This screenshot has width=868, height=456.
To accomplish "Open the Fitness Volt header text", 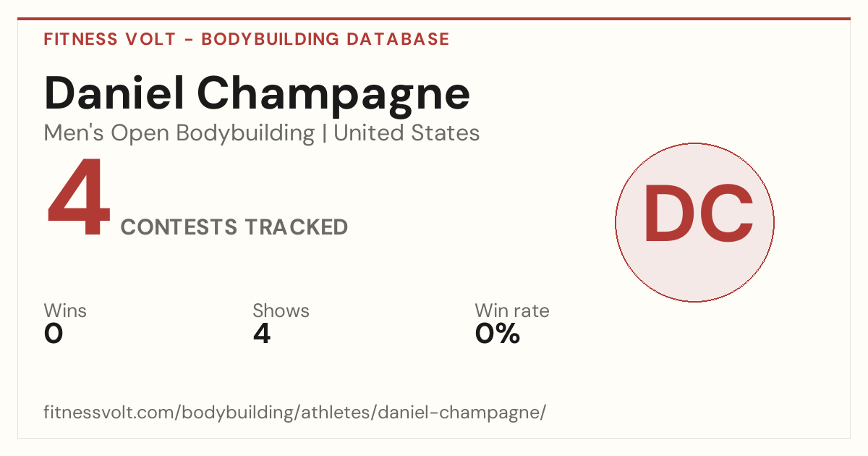I will 109,39.
